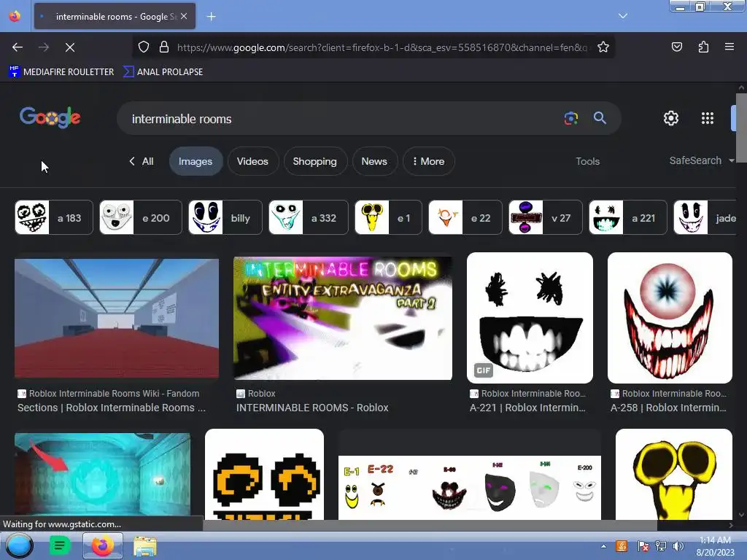This screenshot has width=747, height=560.
Task: Go back to the previous page
Action: [18, 47]
